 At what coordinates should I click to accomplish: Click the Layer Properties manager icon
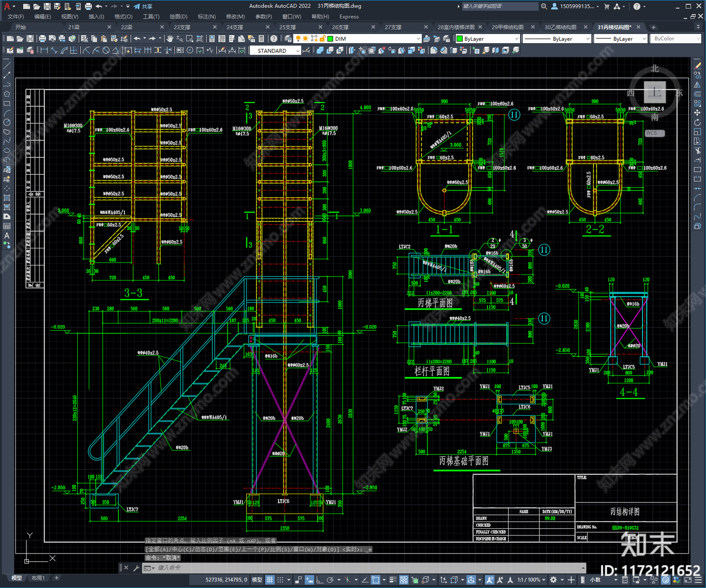tap(288, 39)
